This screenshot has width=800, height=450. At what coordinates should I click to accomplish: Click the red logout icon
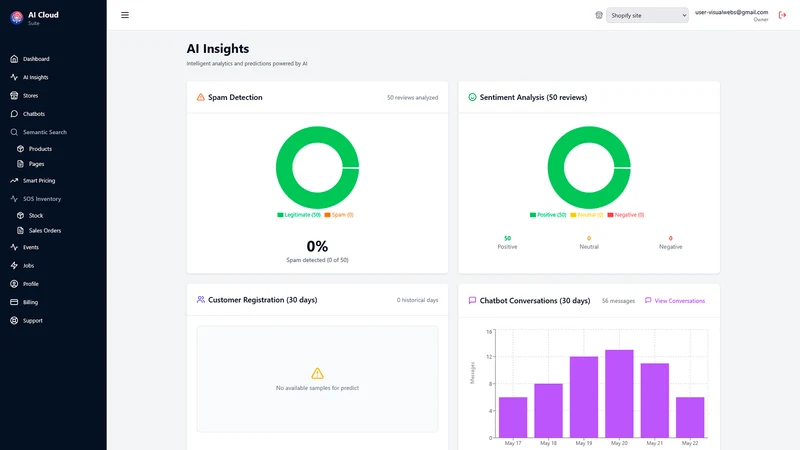click(782, 15)
